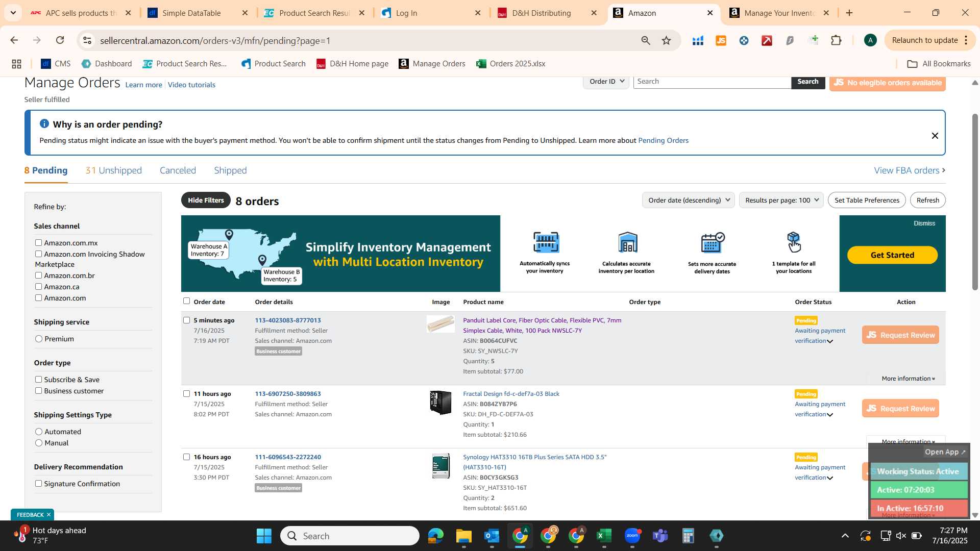Open Zoom from the taskbar
The height and width of the screenshot is (551, 980).
(632, 536)
